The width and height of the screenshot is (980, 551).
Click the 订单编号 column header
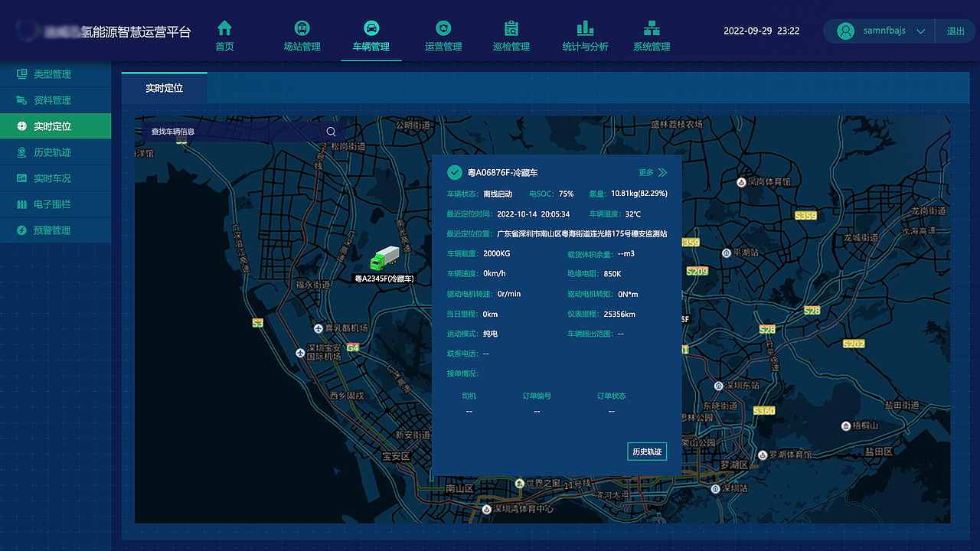[x=537, y=396]
